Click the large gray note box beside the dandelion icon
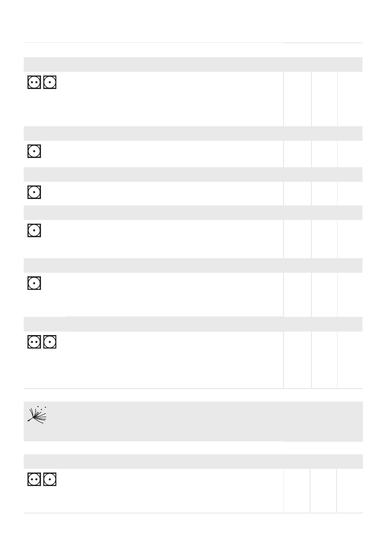Image resolution: width=392 pixels, height=555 pixels. point(205,421)
